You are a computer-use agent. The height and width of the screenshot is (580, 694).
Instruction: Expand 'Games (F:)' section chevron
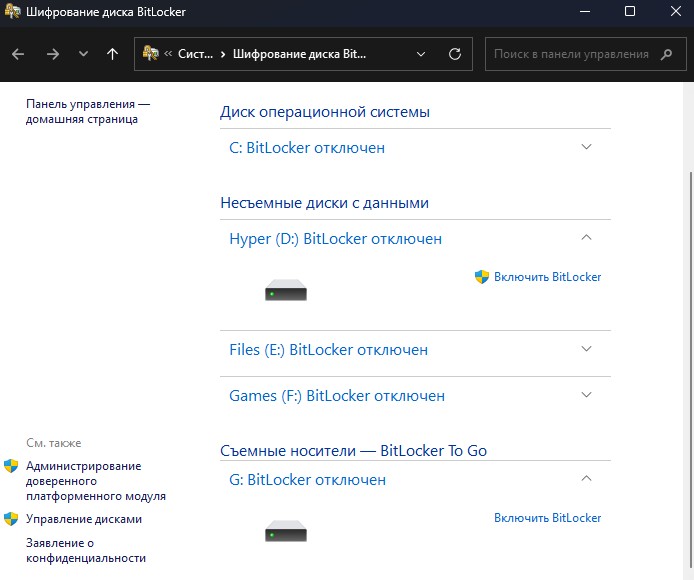point(586,394)
